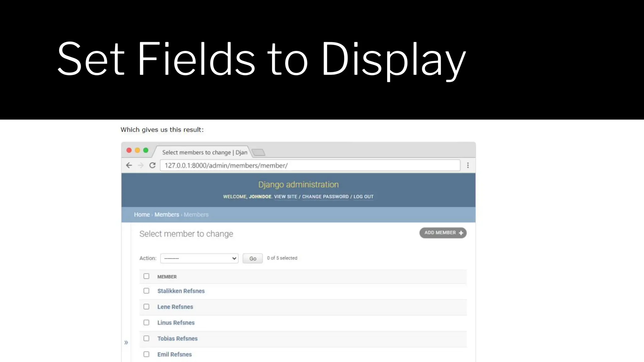Click the URL address bar
The width and height of the screenshot is (644, 362).
[x=310, y=165]
